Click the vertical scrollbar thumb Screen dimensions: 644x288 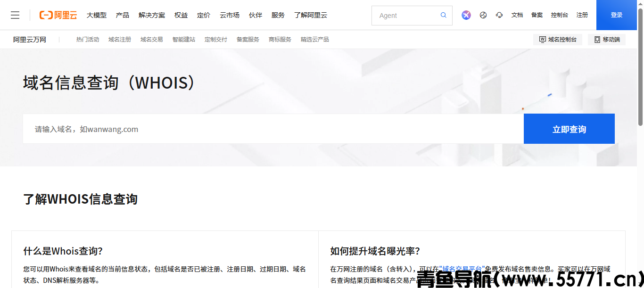[x=640, y=66]
